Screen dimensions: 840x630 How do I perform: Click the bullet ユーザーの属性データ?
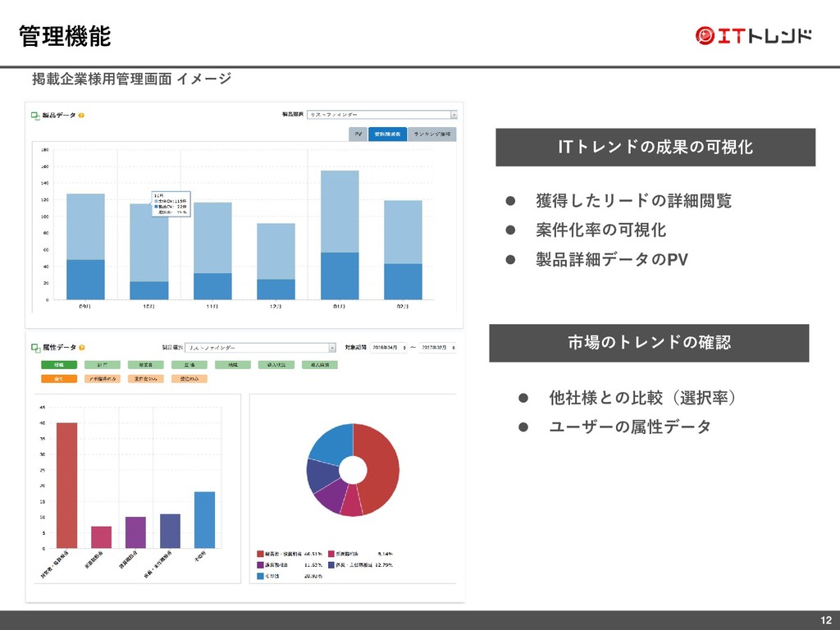630,427
